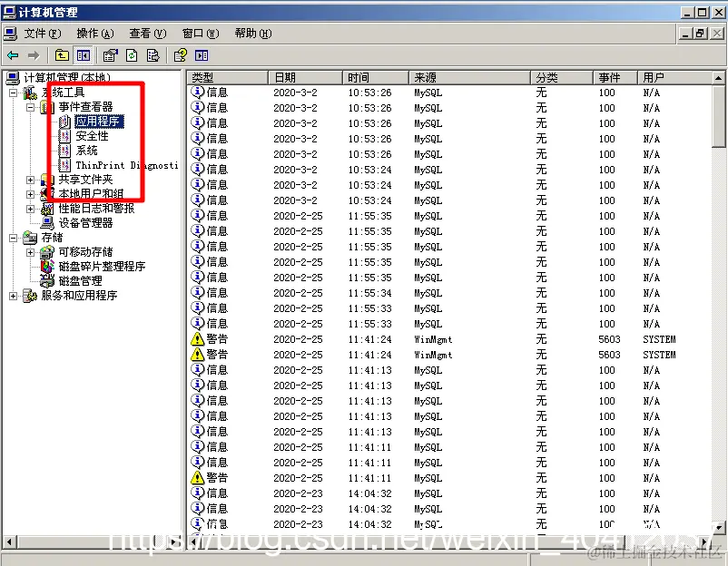Click the Export List toolbar icon

point(152,55)
